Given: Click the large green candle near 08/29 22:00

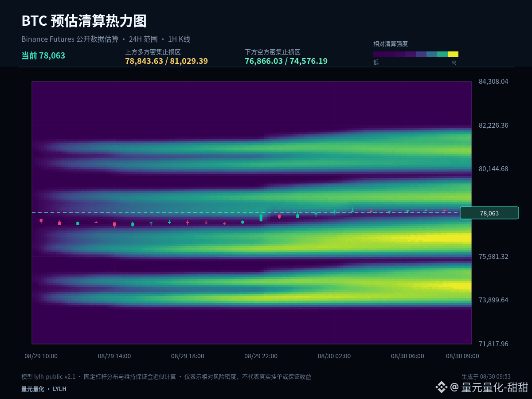Looking at the screenshot, I should [261, 217].
